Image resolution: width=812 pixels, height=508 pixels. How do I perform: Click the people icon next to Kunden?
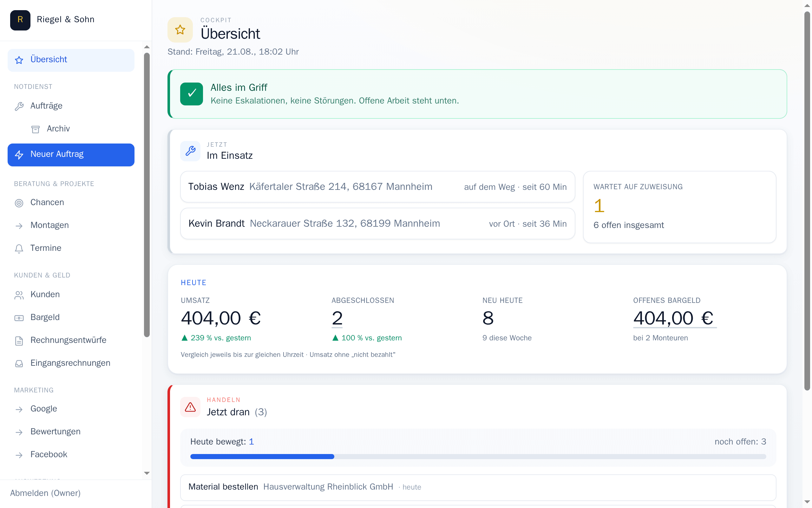(x=19, y=295)
